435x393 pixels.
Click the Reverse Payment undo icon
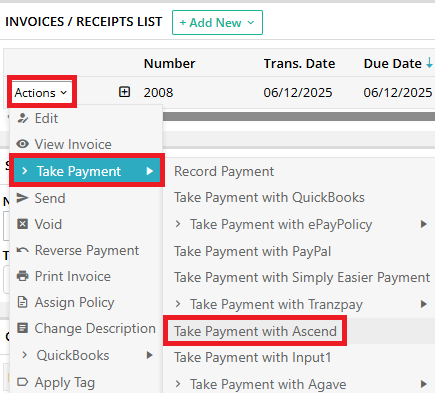(x=23, y=250)
